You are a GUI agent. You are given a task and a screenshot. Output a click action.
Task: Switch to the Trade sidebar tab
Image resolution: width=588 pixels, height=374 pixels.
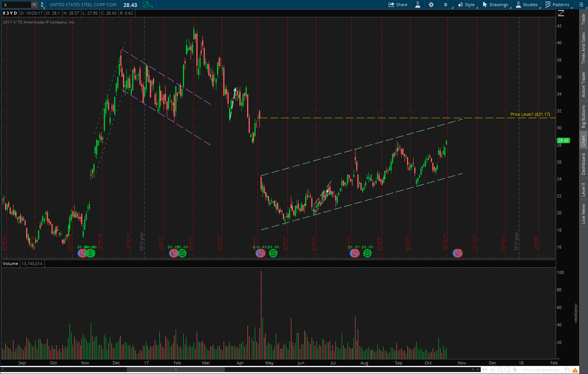point(583,19)
